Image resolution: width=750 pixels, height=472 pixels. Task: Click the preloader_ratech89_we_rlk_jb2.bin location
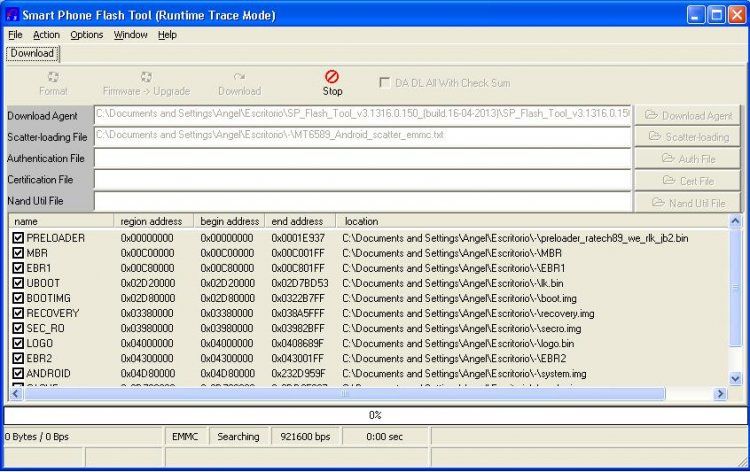(515, 238)
